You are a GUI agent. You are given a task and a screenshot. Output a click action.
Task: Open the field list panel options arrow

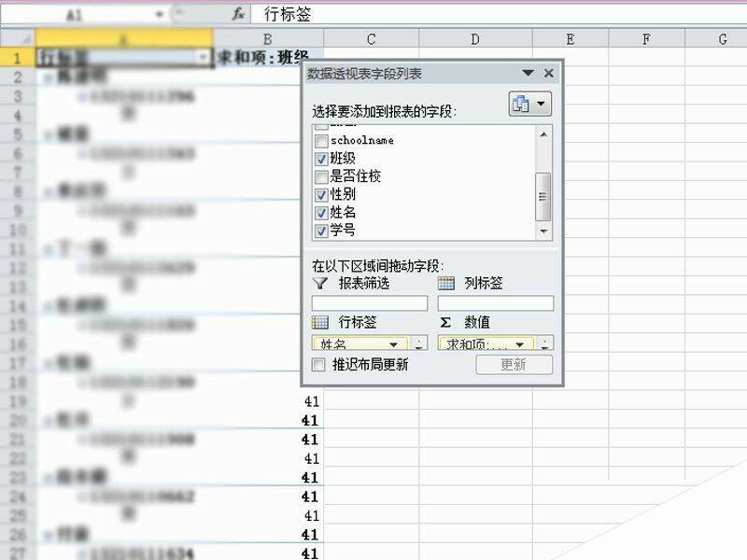click(x=528, y=74)
